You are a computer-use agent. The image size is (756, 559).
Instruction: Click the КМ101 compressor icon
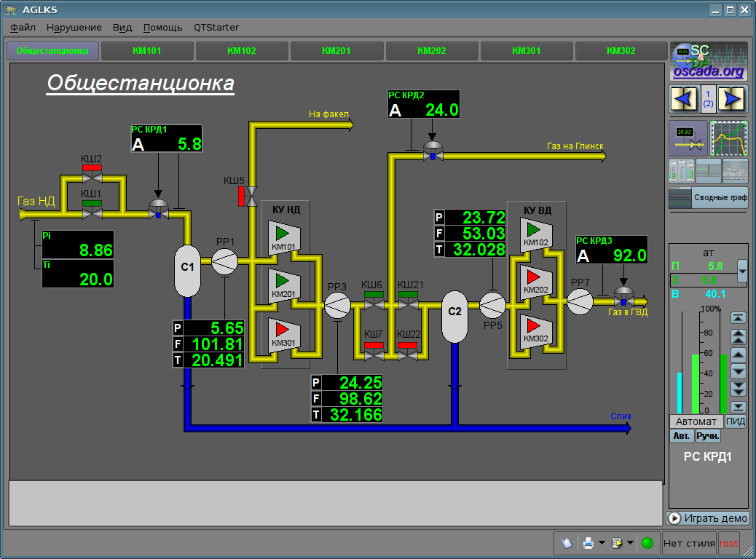click(284, 237)
